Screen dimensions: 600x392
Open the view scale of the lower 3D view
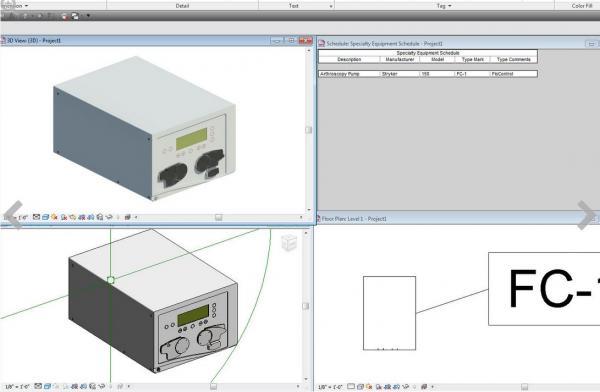[17, 387]
